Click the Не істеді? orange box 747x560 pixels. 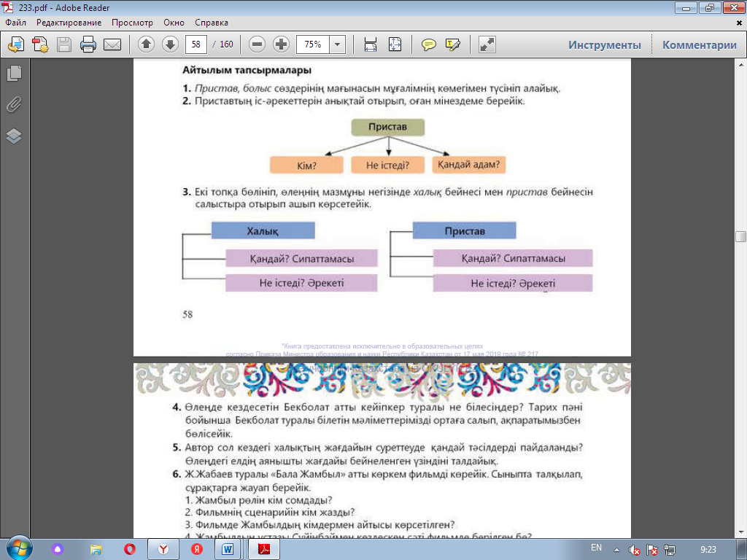coord(387,166)
